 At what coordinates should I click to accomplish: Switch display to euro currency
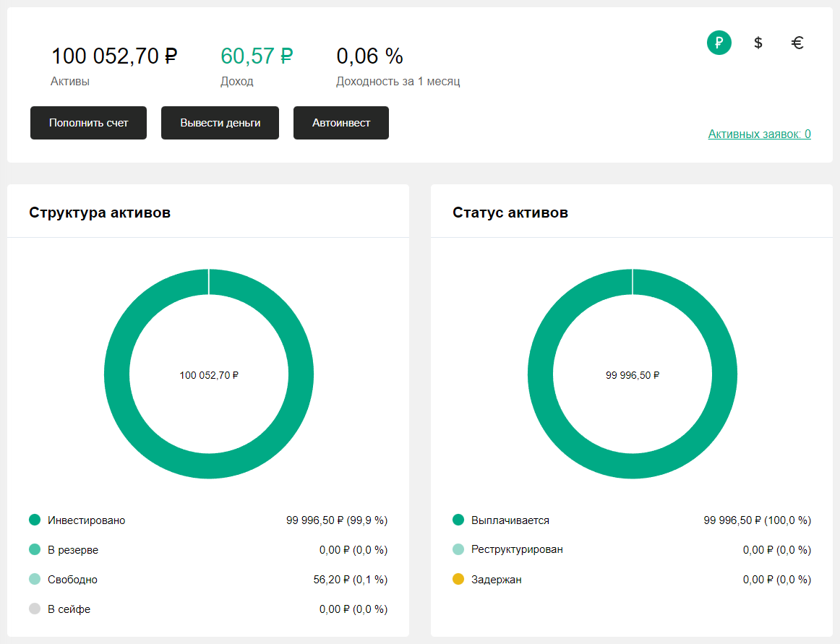tap(797, 43)
